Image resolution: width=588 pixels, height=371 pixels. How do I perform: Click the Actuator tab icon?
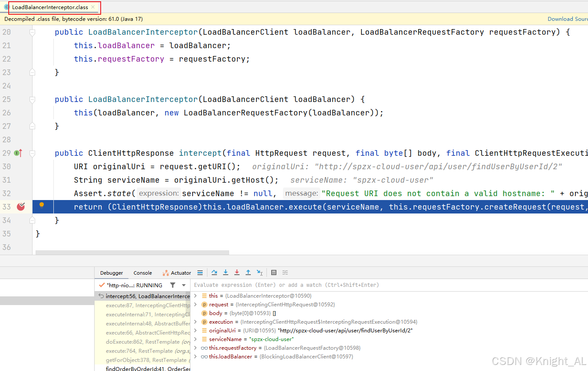(x=165, y=273)
